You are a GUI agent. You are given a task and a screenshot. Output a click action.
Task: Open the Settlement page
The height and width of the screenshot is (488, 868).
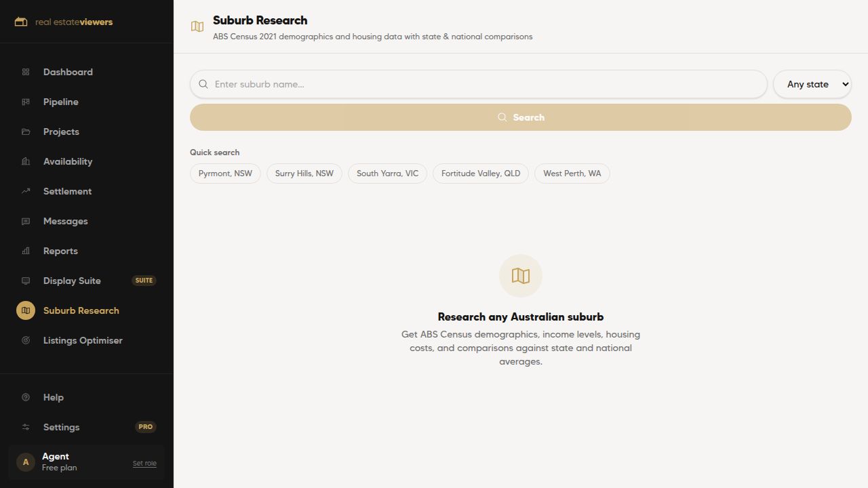click(x=87, y=191)
